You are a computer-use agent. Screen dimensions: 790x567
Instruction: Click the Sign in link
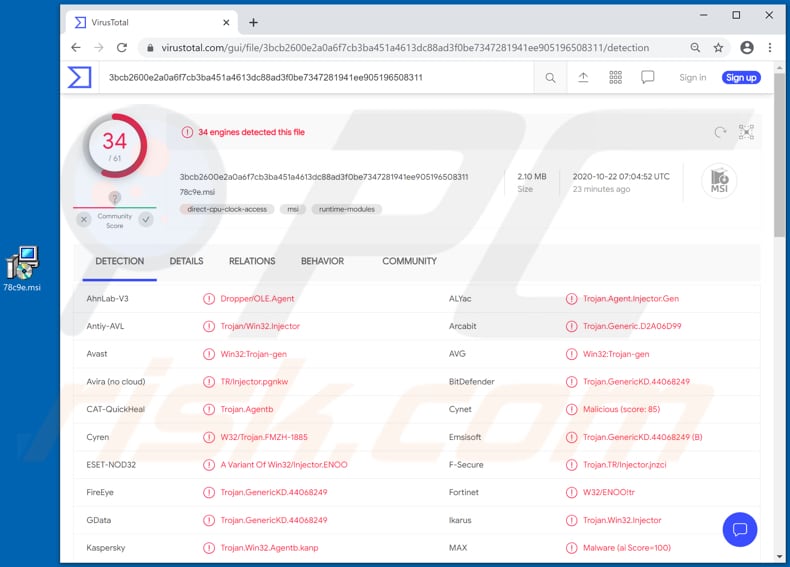[x=693, y=78]
